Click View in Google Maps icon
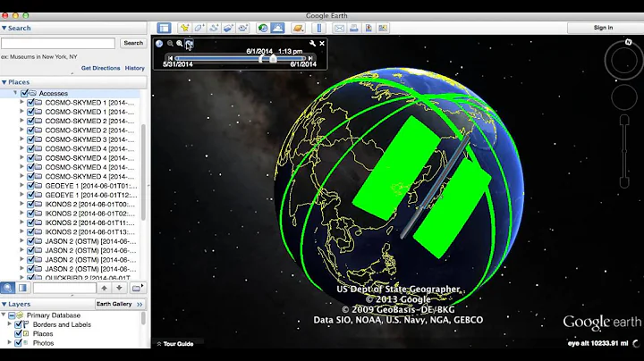 [383, 28]
